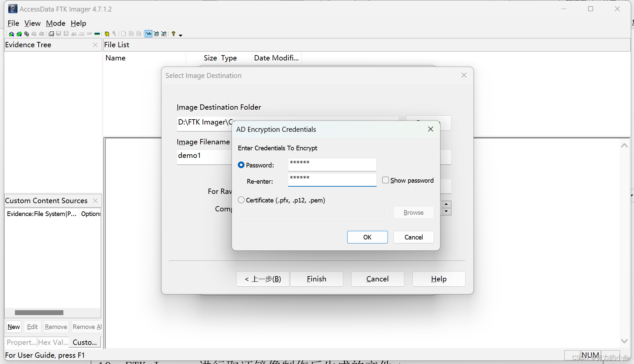Click Create Disk Image icon
Image resolution: width=634 pixels, height=364 pixels.
point(51,34)
